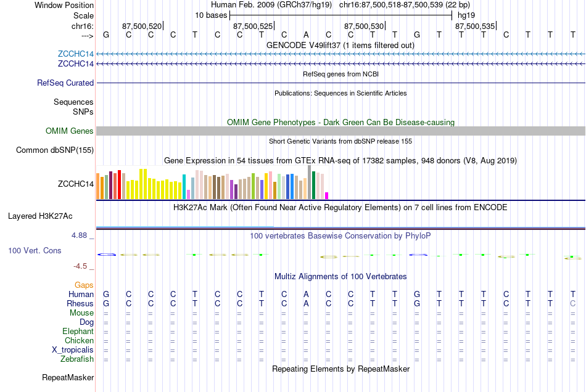Click the 87,500,530 position label

tap(364, 26)
